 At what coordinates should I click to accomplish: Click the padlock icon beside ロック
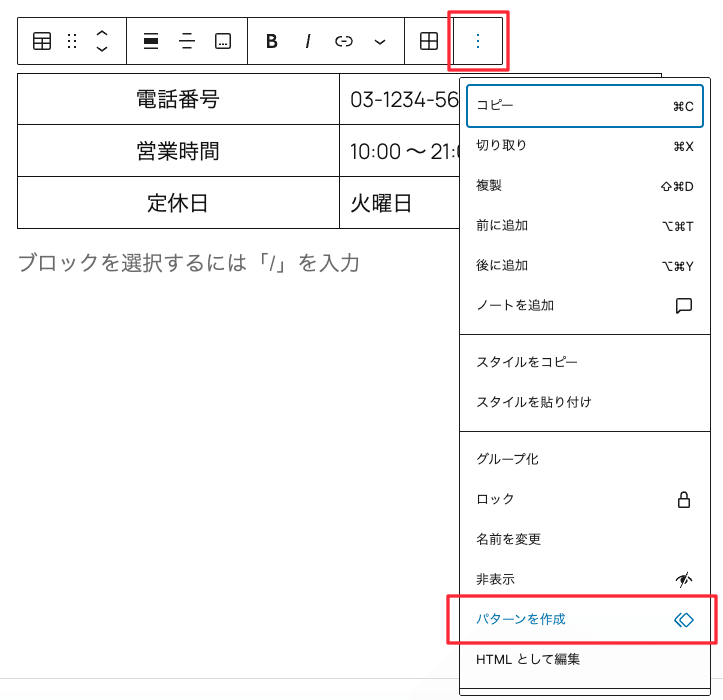pyautogui.click(x=684, y=499)
